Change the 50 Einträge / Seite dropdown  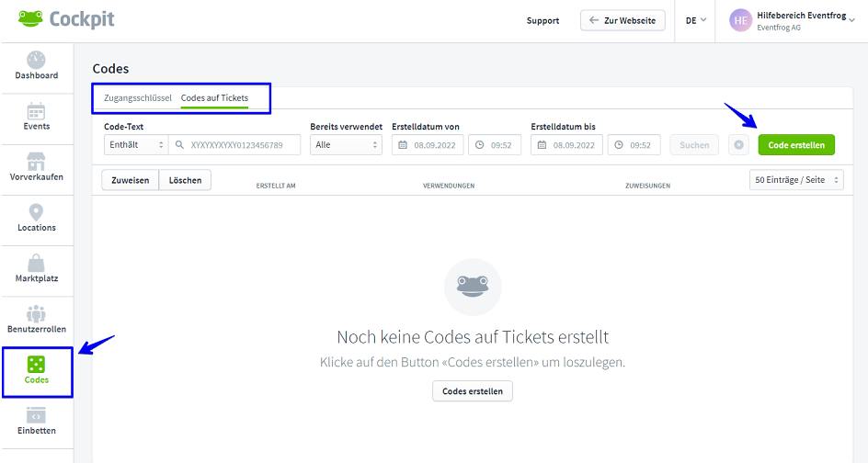tap(796, 180)
